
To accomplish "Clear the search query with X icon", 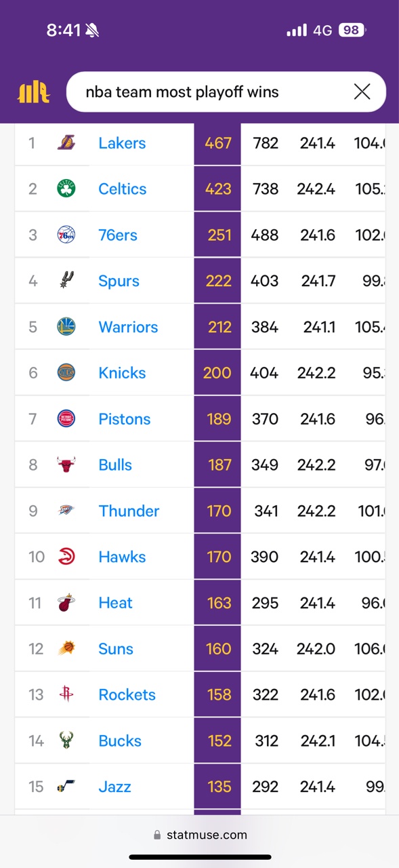I will (362, 92).
